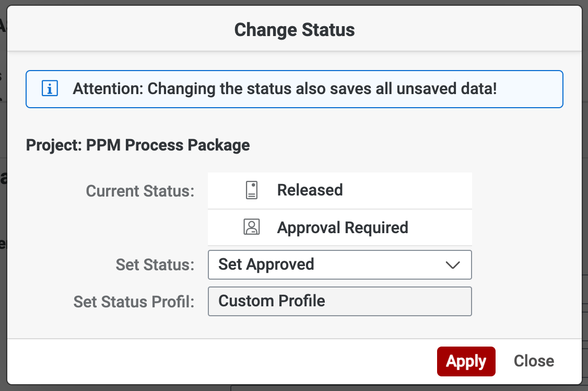
Task: Click the Change Status dialog title
Action: click(294, 30)
